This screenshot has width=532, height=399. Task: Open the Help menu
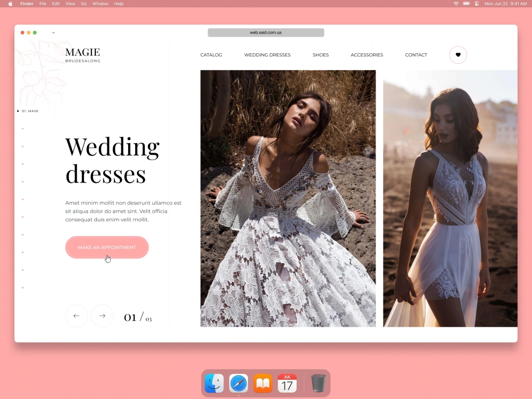(119, 4)
